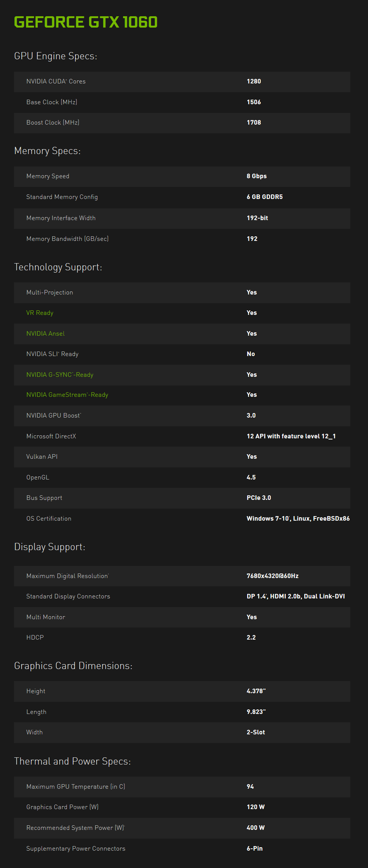Open the NVIDIA GameStream-Ready link
The image size is (368, 868).
(67, 395)
